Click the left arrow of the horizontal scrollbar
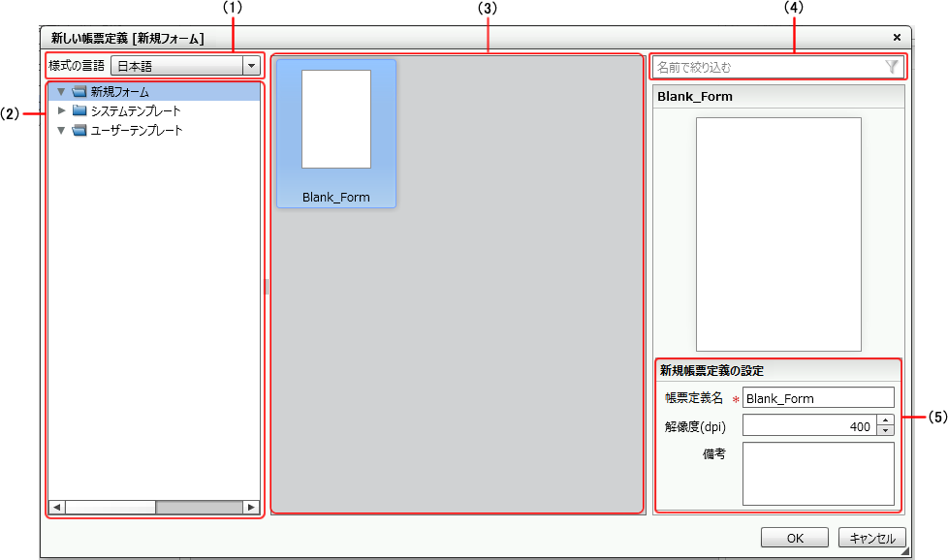Screen dimensions: 948x560 point(57,507)
